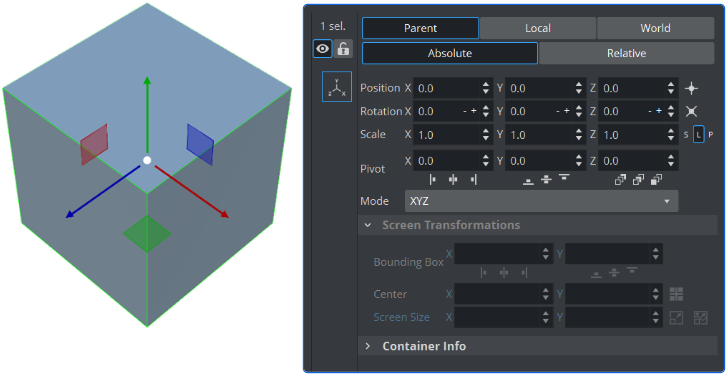Image resolution: width=728 pixels, height=376 pixels.
Task: Click the first pivot depth alignment icon
Action: [x=620, y=180]
